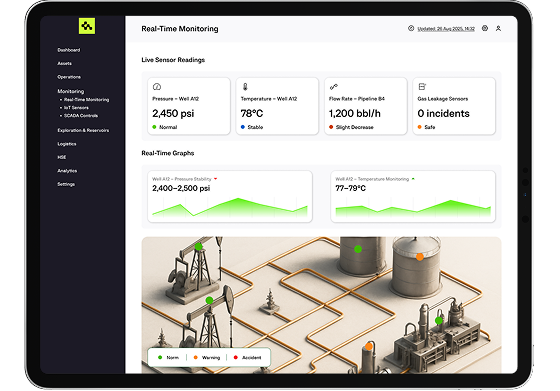
Task: Click the clock icon beside Updated timestamp
Action: (411, 28)
